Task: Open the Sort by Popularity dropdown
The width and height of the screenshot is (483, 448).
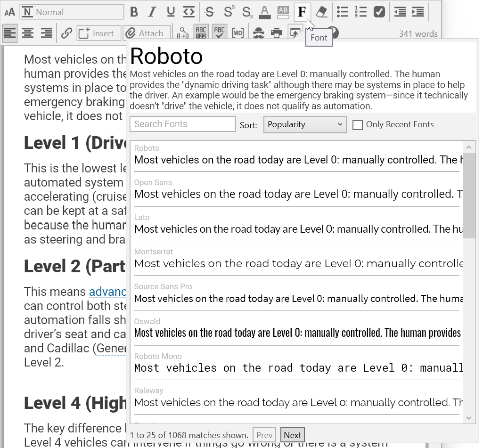Action: (x=305, y=125)
